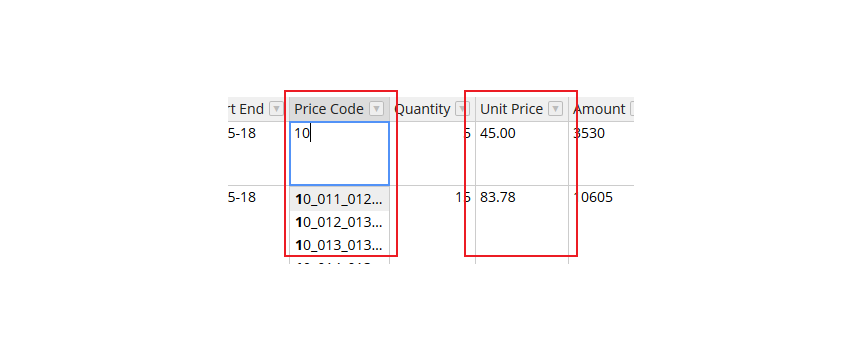Click into the Price Code field containing 10
The height and width of the screenshot is (360, 862).
point(339,153)
